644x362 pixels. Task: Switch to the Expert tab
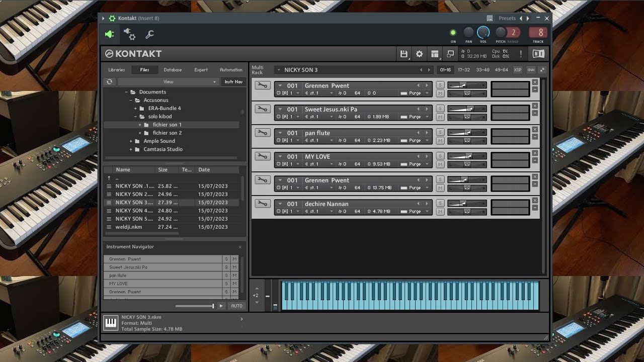coord(201,70)
